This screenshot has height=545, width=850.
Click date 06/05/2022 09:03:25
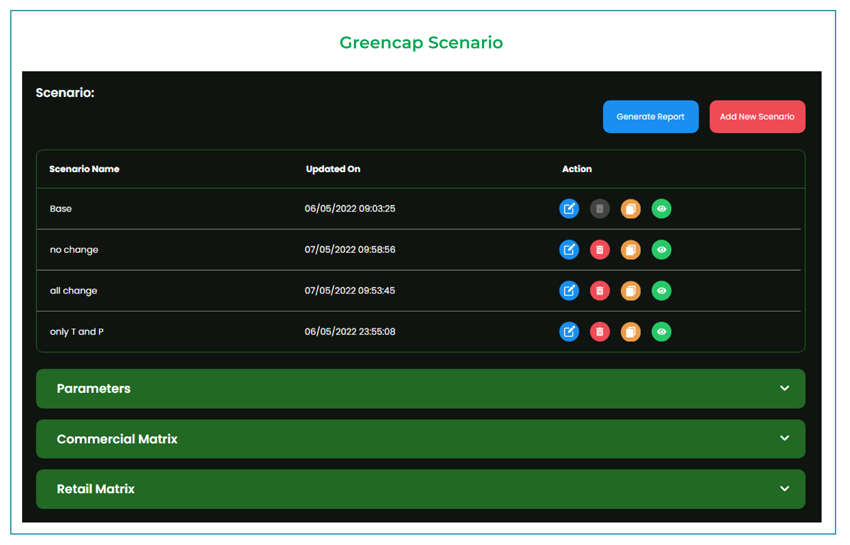(350, 209)
